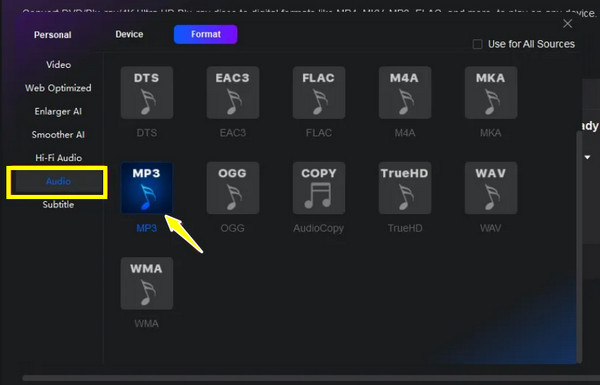Click the AudioCopy label text

point(319,228)
